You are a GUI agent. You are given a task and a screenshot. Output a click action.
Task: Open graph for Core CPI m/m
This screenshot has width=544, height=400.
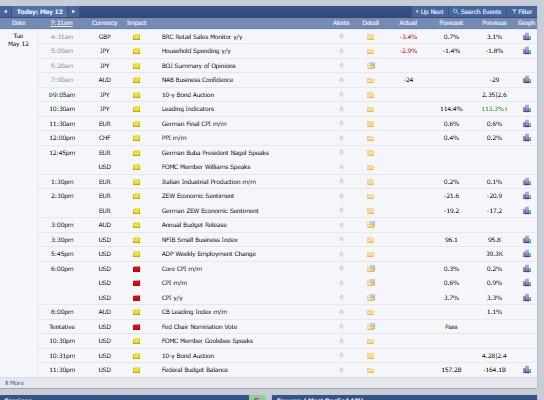point(527,269)
